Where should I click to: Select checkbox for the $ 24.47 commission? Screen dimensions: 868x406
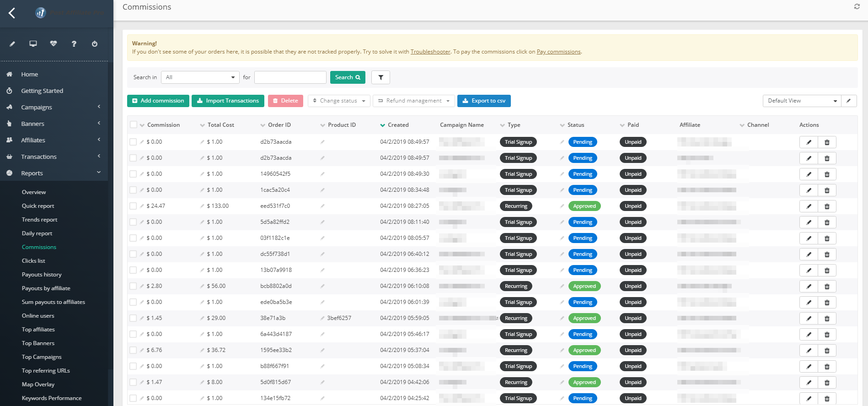133,206
